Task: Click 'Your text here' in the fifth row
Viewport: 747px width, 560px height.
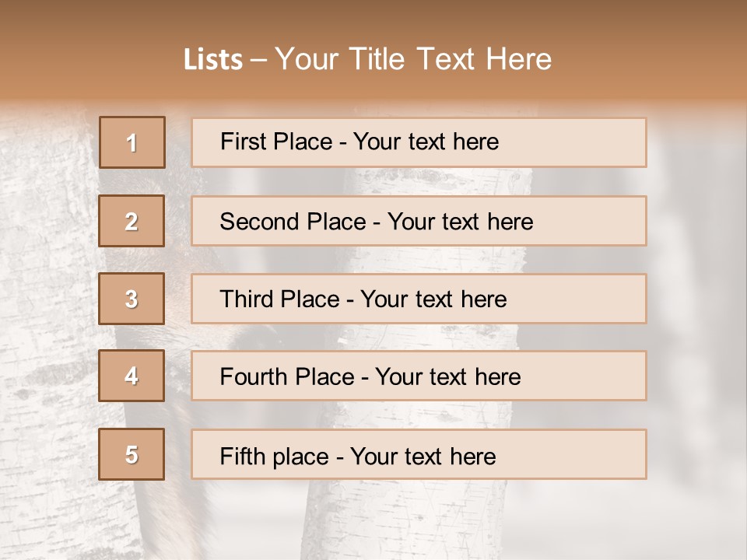Action: coord(423,456)
